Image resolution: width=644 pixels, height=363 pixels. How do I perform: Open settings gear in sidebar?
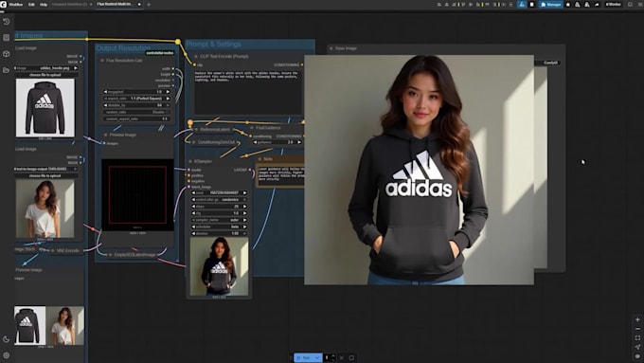[7, 355]
